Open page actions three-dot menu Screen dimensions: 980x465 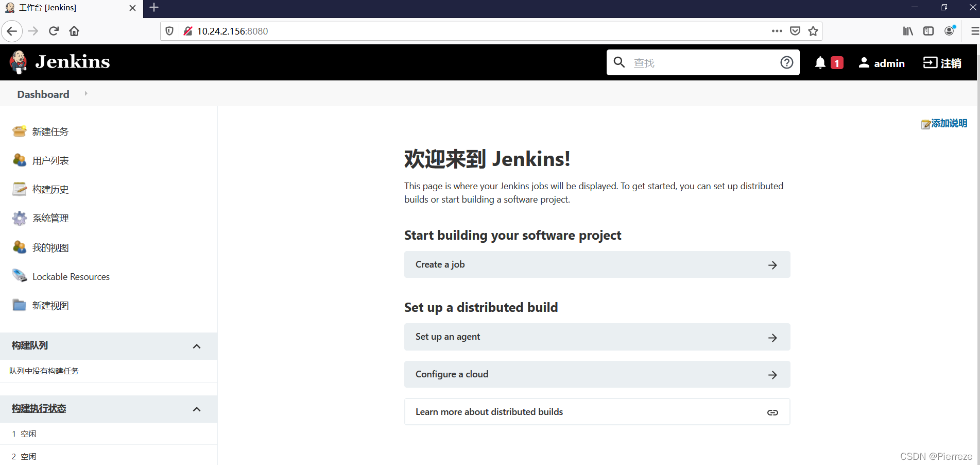tap(777, 31)
